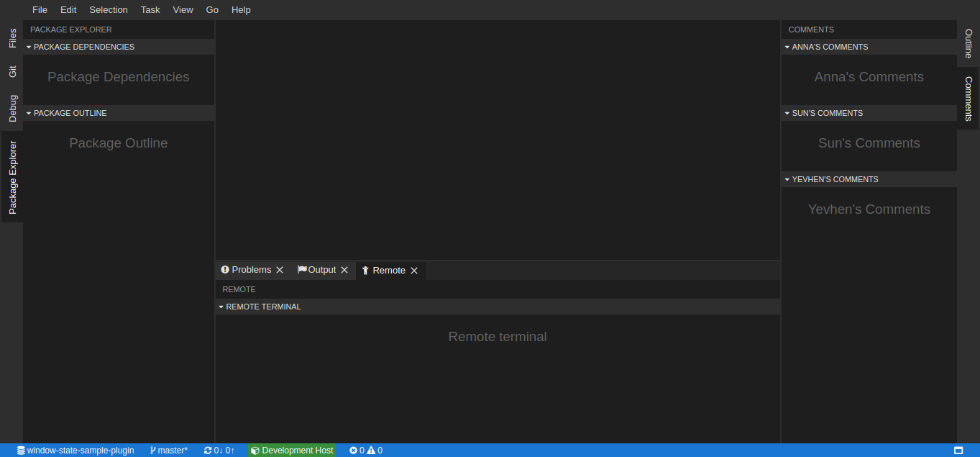Collapse Yevhen's Comments section
Screen dimensions: 980x457
[x=787, y=179]
